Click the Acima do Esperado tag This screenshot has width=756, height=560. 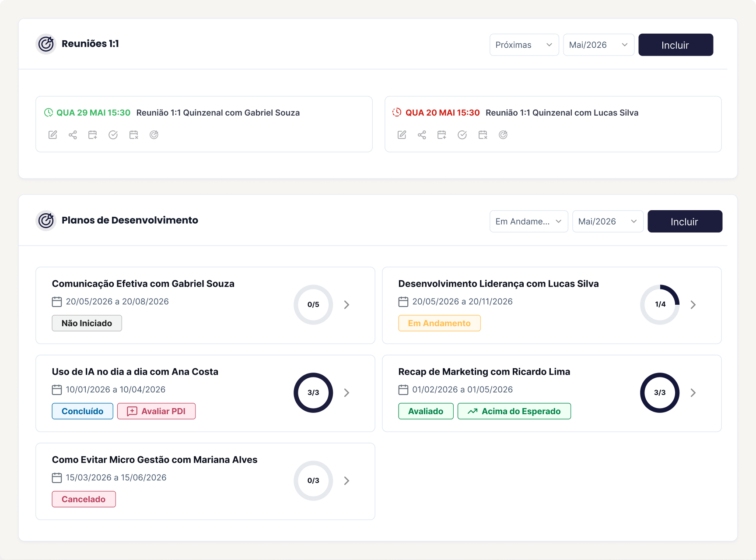(514, 411)
